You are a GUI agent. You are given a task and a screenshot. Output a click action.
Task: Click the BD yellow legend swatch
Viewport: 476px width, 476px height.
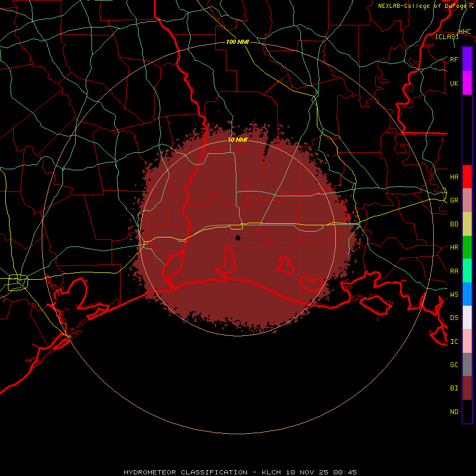467,224
